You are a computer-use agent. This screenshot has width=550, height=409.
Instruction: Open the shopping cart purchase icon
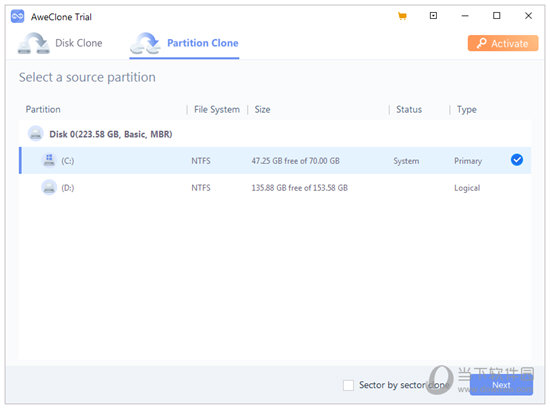(402, 16)
